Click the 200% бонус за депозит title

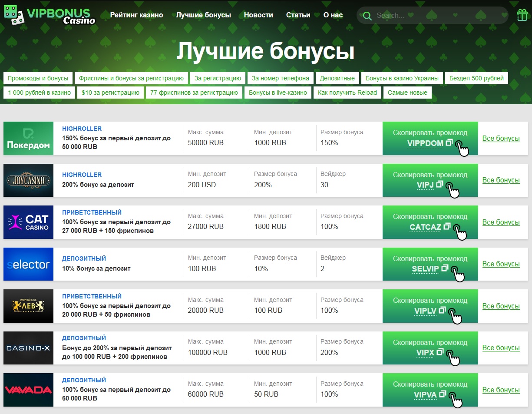click(98, 185)
